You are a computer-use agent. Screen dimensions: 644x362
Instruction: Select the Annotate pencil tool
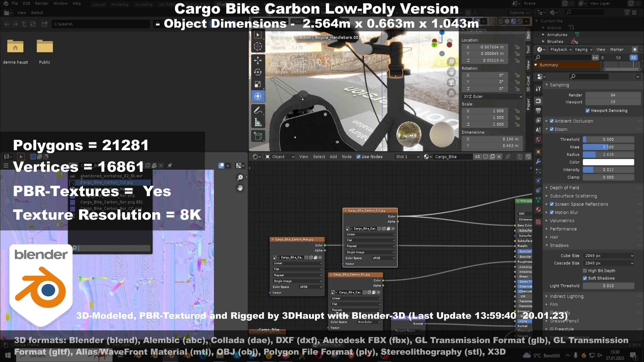[x=258, y=110]
